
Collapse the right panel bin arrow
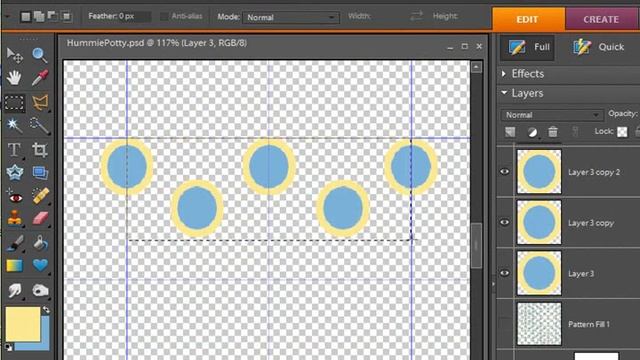point(493,283)
